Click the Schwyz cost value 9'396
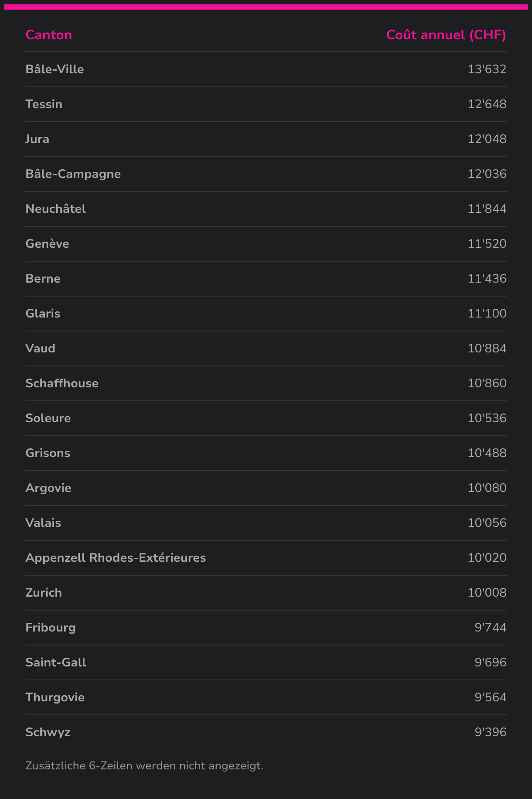Viewport: 532px width, 799px height. (x=490, y=732)
